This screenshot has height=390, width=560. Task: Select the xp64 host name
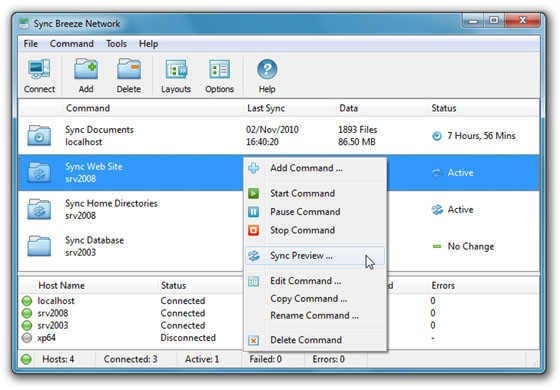[46, 338]
